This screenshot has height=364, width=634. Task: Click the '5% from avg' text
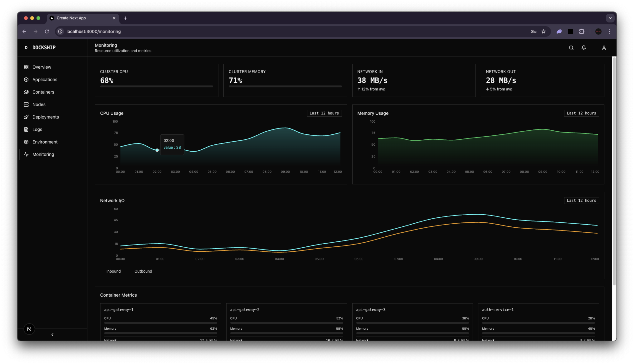(501, 89)
